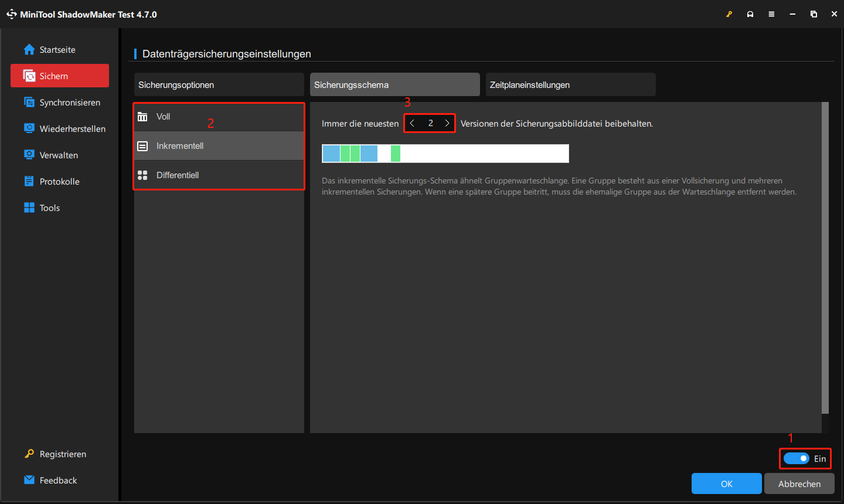The height and width of the screenshot is (504, 844).
Task: Click the Protokolle logs icon
Action: [x=29, y=181]
